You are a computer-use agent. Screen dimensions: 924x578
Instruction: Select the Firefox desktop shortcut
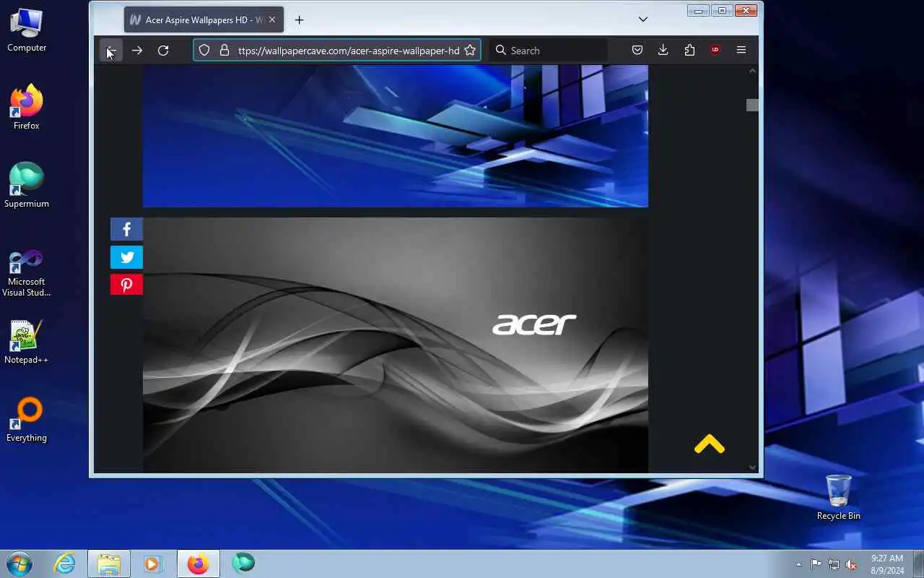click(x=27, y=108)
